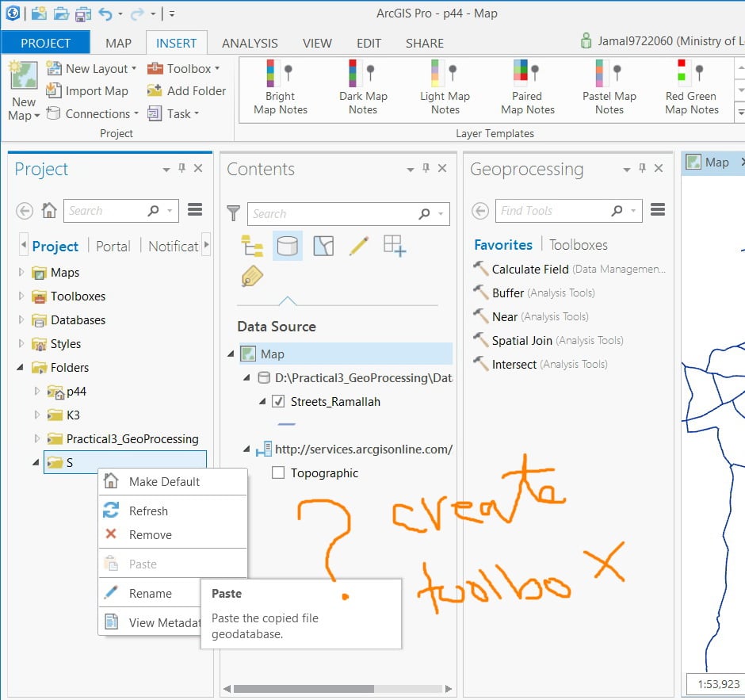Collapse the Streets_Ramallah layer legend
Image resolution: width=745 pixels, height=700 pixels.
point(262,402)
